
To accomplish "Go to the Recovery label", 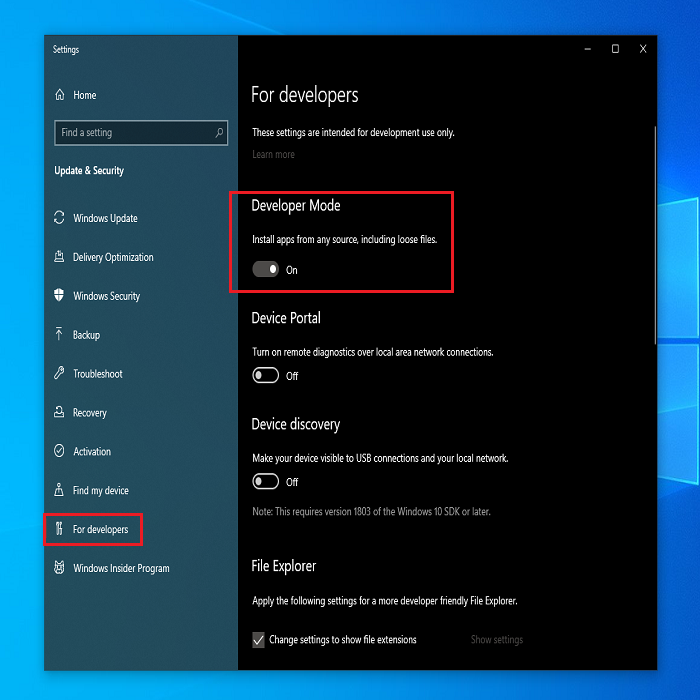I will coord(90,412).
